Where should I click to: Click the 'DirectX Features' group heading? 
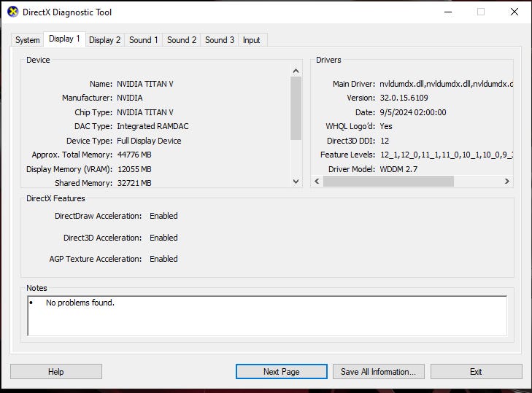[55, 198]
